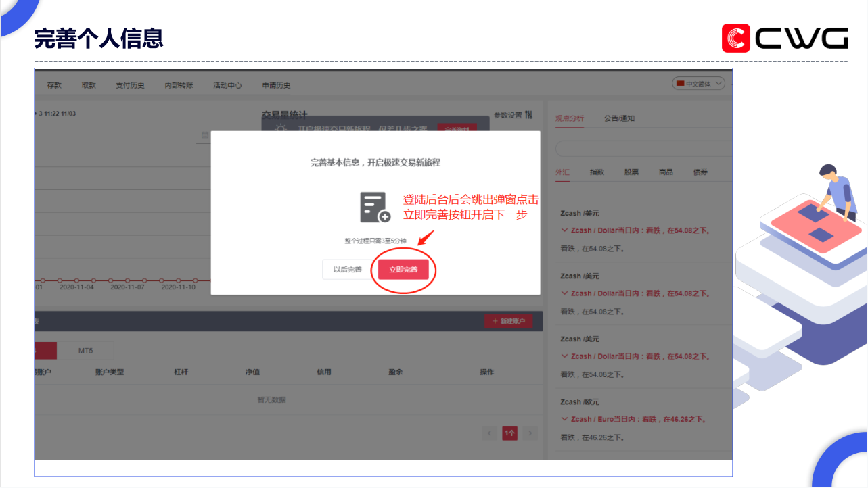The image size is (868, 488).
Task: Click the CWG logo on the slide
Action: point(784,38)
